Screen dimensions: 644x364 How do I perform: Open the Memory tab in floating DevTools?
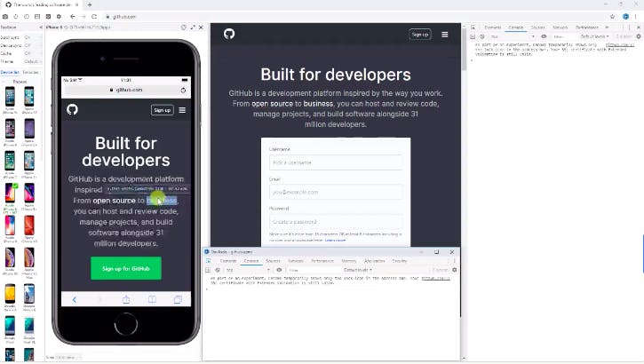[349, 261]
